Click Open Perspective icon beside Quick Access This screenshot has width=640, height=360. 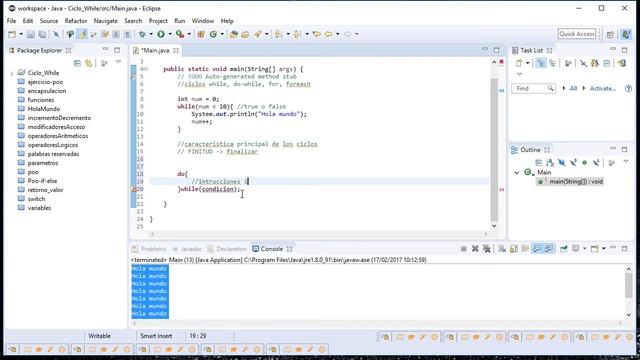pyautogui.click(x=610, y=34)
